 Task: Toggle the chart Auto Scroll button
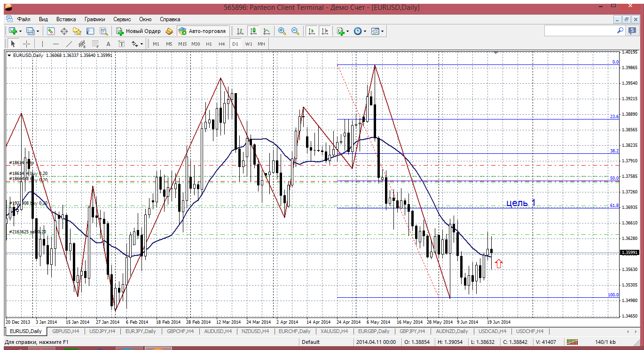(311, 31)
